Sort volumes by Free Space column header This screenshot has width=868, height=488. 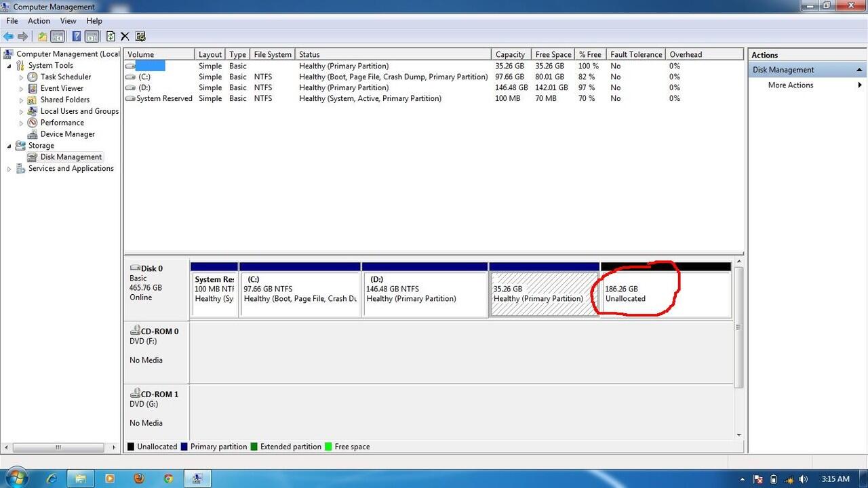pyautogui.click(x=553, y=54)
